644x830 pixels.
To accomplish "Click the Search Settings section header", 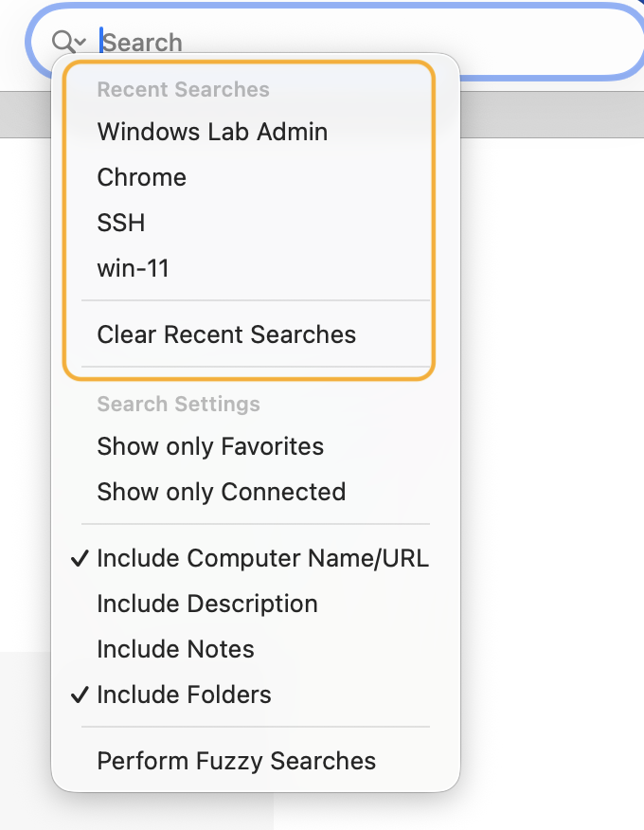I will click(x=178, y=404).
